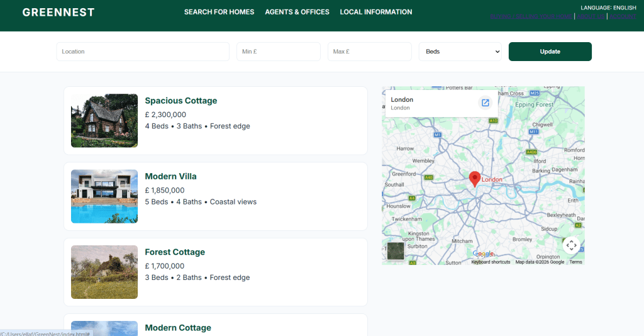The height and width of the screenshot is (336, 644).
Task: Click map Keyboard shortcuts link
Action: tap(491, 262)
